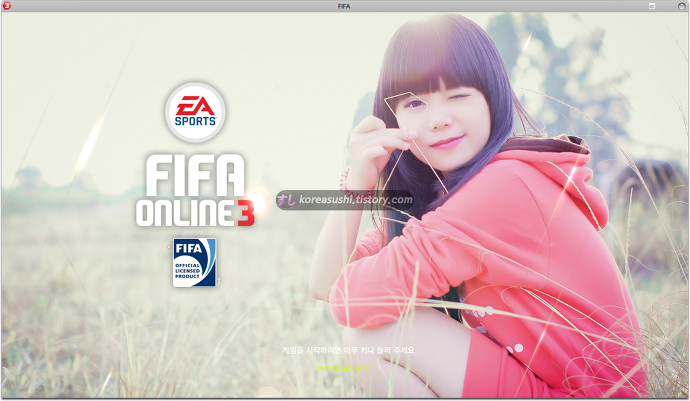The width and height of the screenshot is (690, 401).
Task: Click the EA Sports round logo
Action: tap(195, 112)
